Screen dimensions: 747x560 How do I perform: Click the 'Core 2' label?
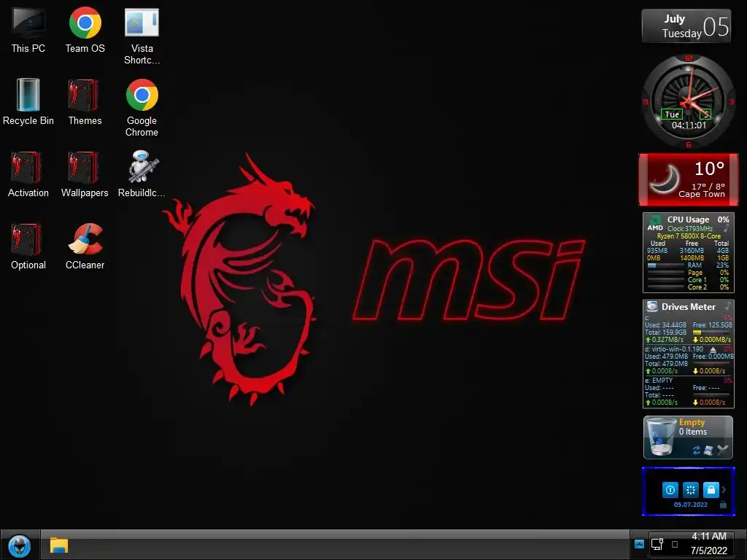pos(697,287)
